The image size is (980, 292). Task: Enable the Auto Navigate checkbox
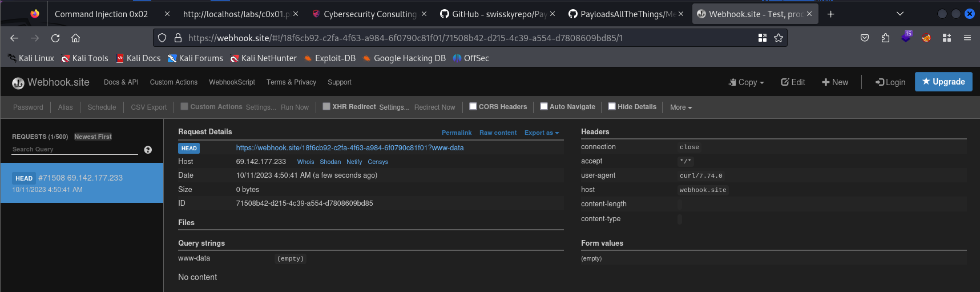(x=544, y=106)
